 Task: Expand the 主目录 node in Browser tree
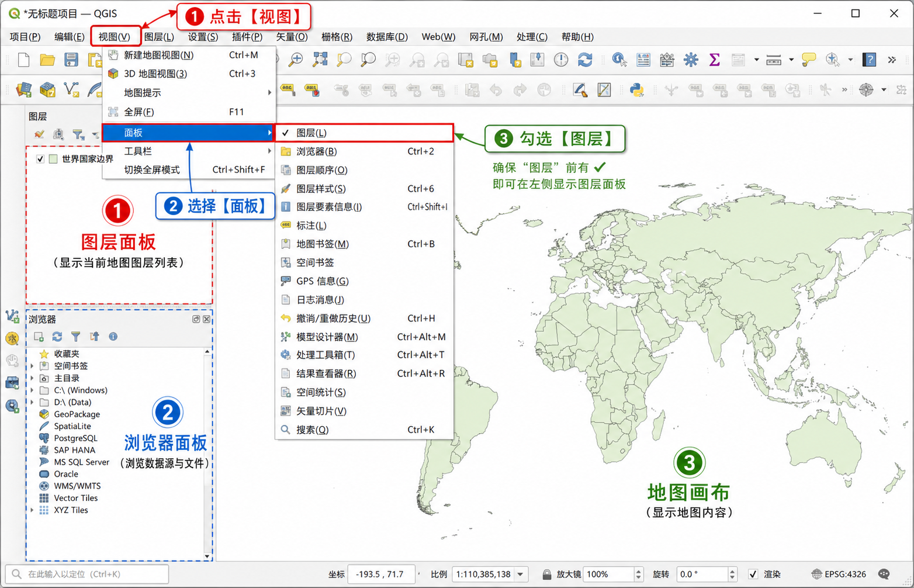pyautogui.click(x=32, y=378)
